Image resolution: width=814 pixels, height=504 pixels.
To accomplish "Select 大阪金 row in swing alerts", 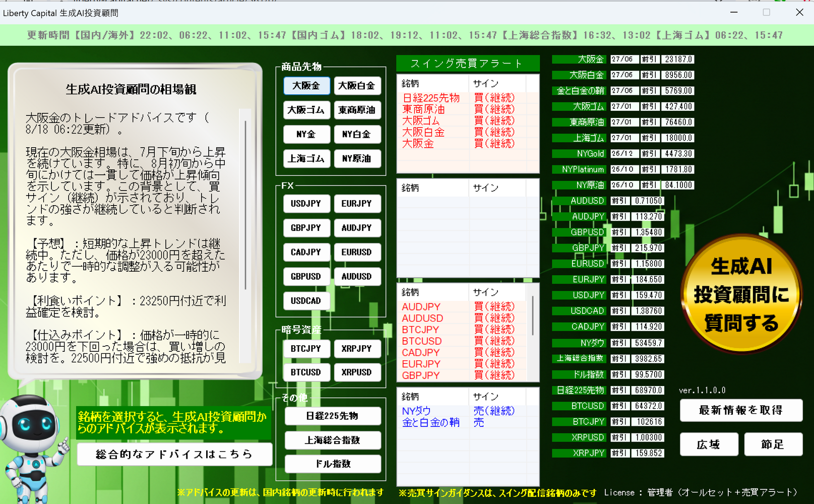I will pos(468,144).
